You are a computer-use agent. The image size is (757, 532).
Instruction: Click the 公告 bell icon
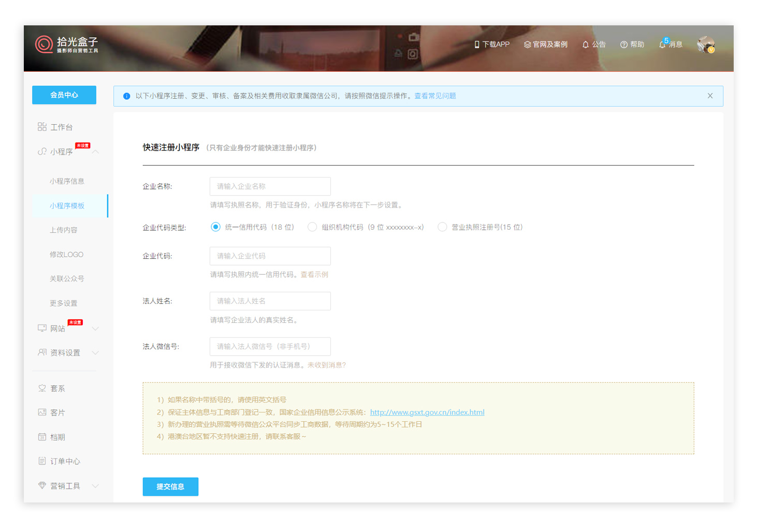(x=586, y=45)
